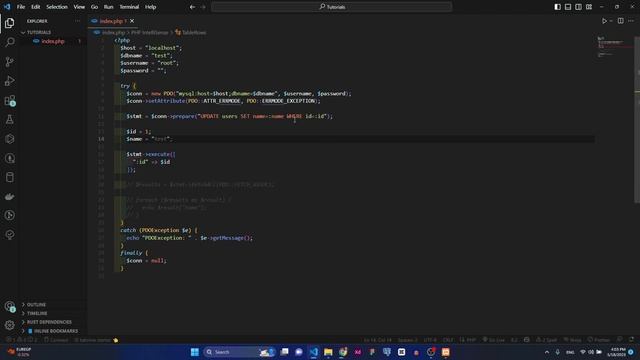This screenshot has height=360, width=640.
Task: Open File Explorer from the taskbar
Action: [328, 352]
